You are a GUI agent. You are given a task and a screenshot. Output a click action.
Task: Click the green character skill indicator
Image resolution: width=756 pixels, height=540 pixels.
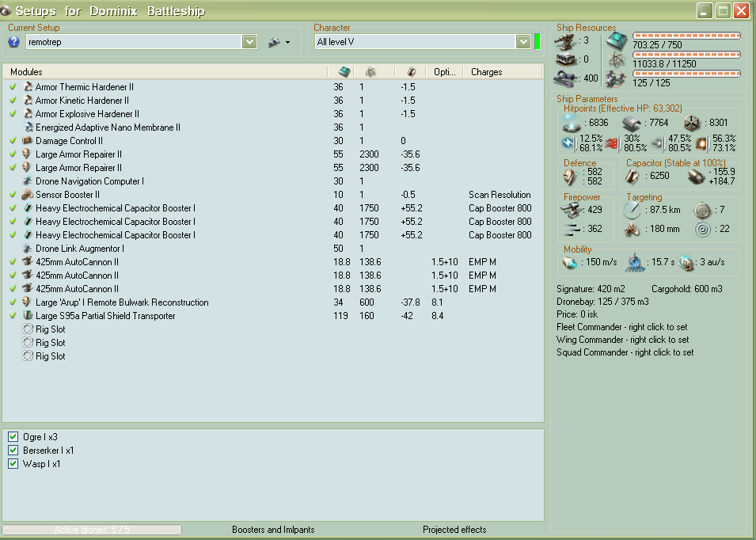pos(538,42)
